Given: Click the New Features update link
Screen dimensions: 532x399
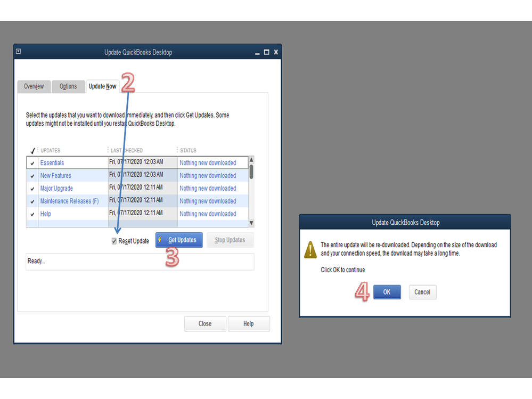Looking at the screenshot, I should 55,176.
